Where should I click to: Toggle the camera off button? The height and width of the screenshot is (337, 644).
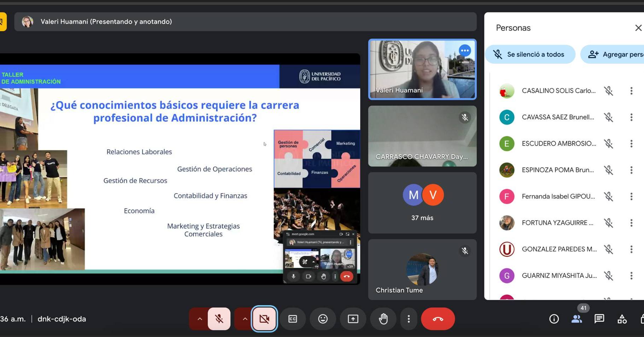coord(264,319)
